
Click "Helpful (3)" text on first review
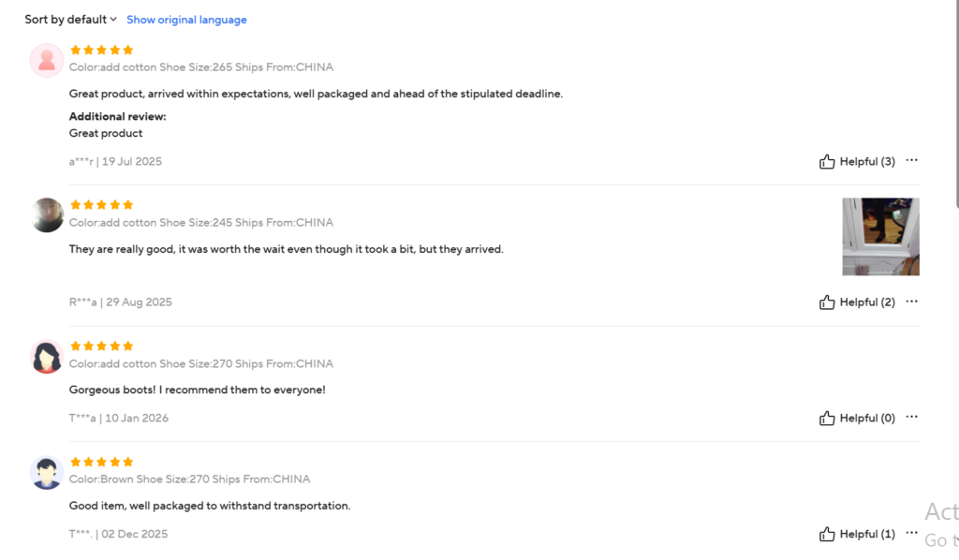pyautogui.click(x=867, y=162)
